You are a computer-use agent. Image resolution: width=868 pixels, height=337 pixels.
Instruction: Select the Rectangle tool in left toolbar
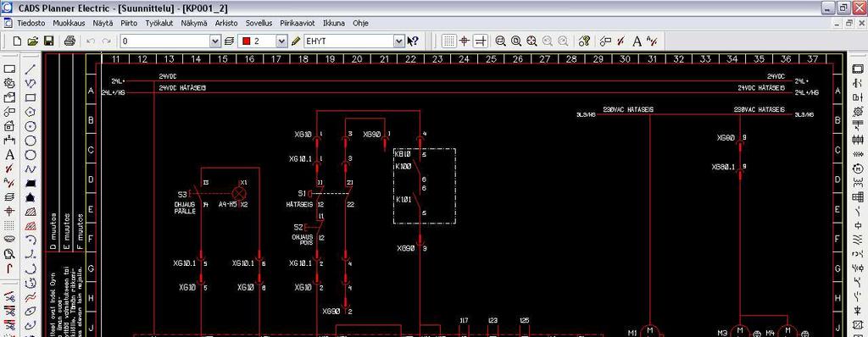(x=31, y=98)
